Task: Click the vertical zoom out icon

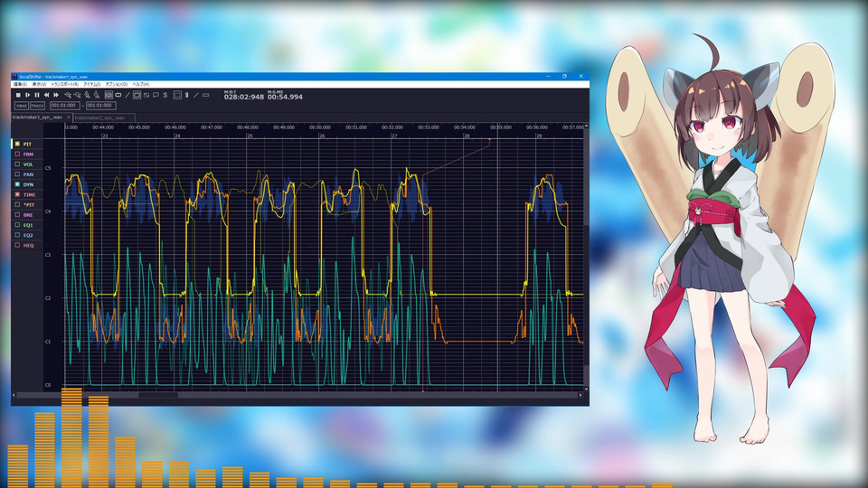Action: click(x=97, y=95)
